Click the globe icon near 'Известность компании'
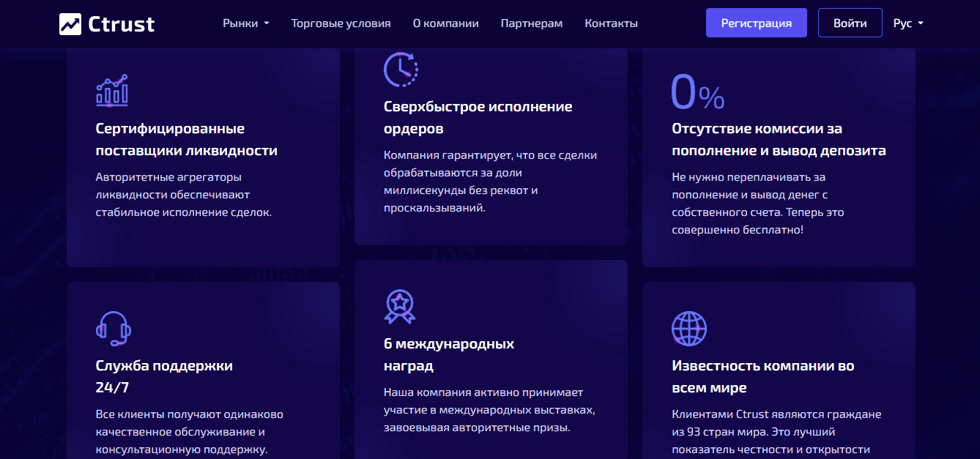Viewport: 980px width, 459px height. [x=688, y=329]
